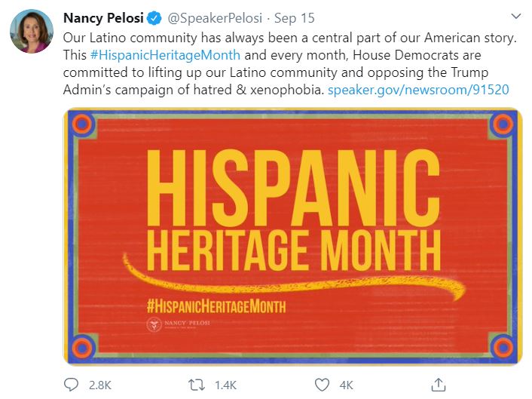The image size is (532, 399).
Task: Open Nancy Pelosi's profile avatar photo
Action: click(32, 31)
